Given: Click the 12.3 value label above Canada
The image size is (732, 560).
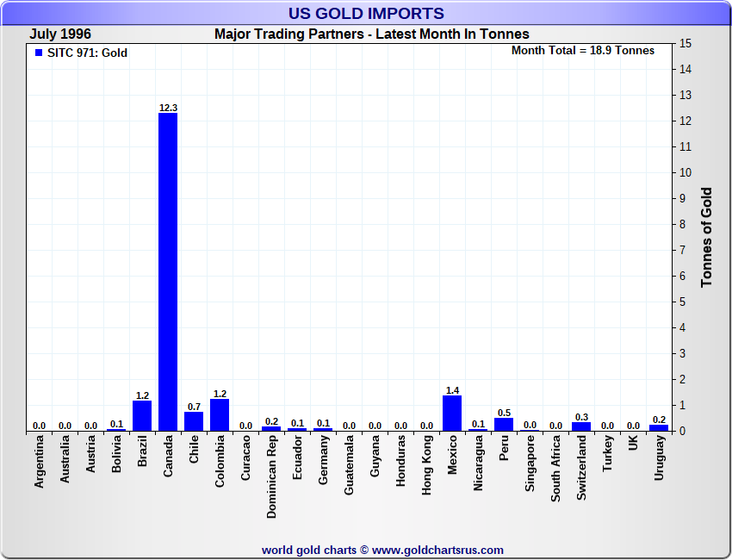Looking at the screenshot, I should pyautogui.click(x=168, y=108).
